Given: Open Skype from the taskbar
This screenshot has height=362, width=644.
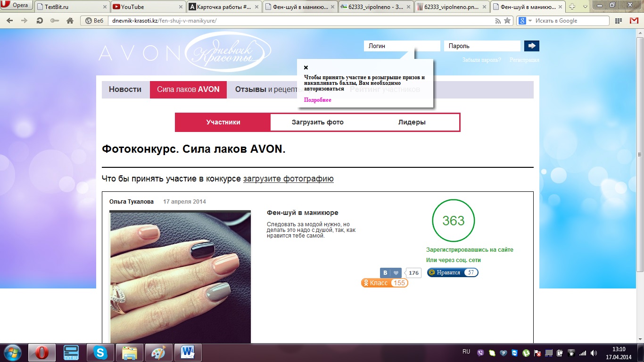Looking at the screenshot, I should (x=100, y=353).
